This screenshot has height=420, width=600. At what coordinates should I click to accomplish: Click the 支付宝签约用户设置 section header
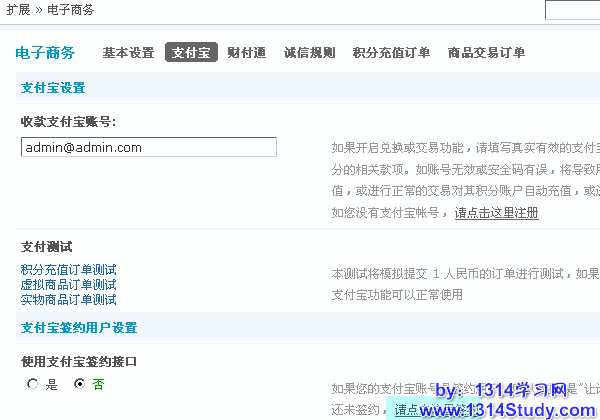[79, 328]
